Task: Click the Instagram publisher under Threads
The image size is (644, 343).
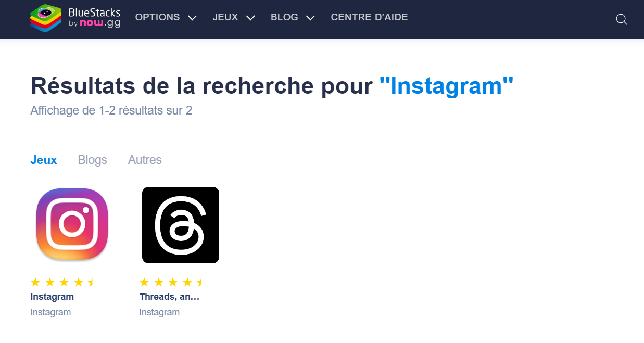Action: tap(159, 312)
